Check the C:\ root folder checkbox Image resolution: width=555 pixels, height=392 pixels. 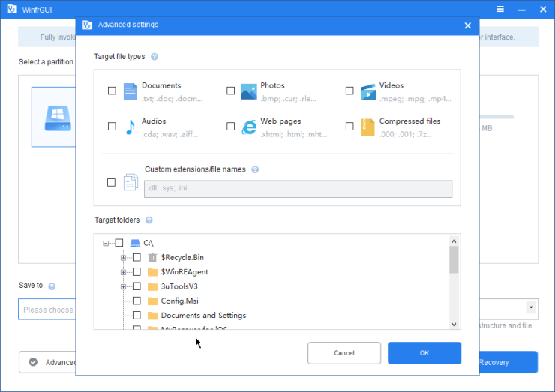click(x=119, y=243)
